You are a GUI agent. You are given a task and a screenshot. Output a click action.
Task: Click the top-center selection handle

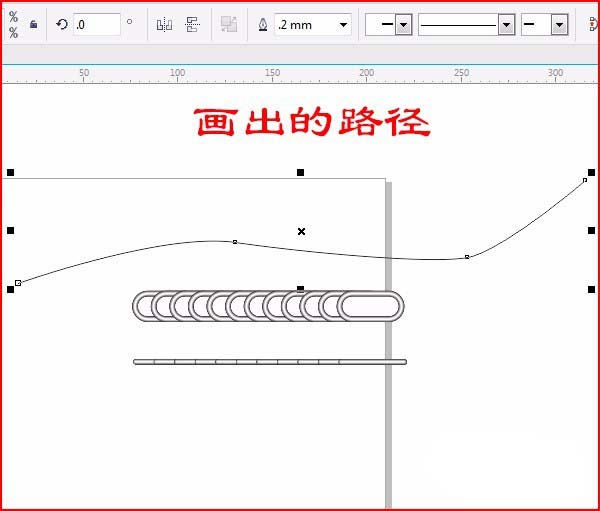click(x=300, y=173)
